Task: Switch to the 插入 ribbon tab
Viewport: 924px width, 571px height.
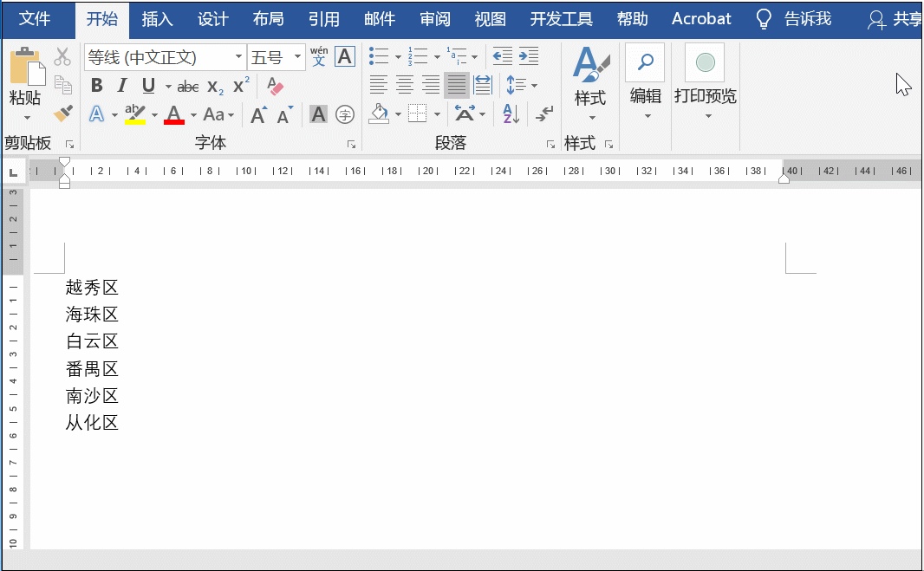Action: pos(157,18)
